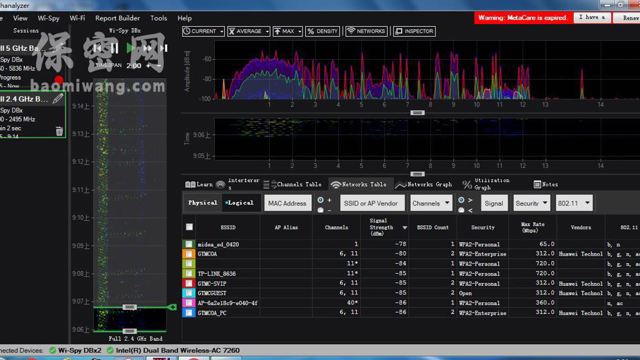This screenshot has width=640, height=360.
Task: Switch to the Interferers tab
Action: point(238,184)
